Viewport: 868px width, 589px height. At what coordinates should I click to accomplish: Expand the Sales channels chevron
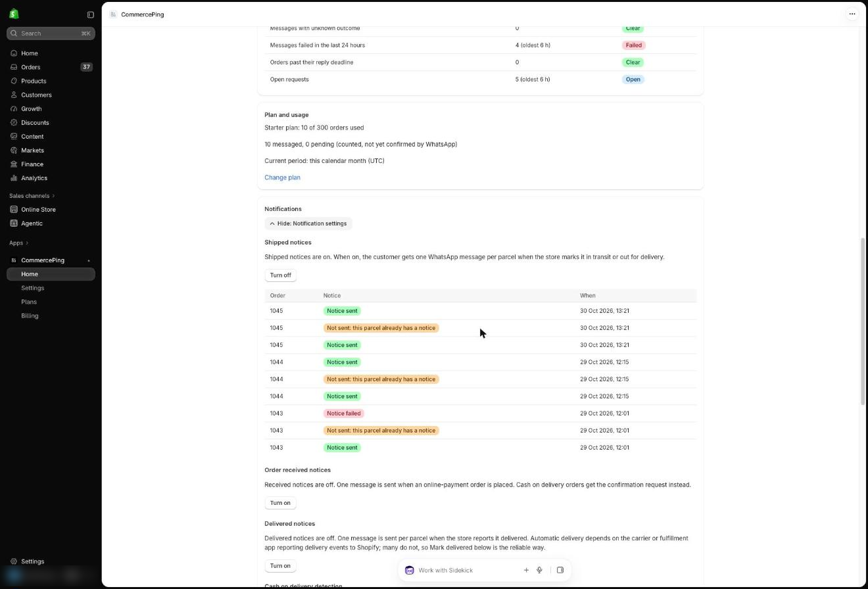tap(53, 196)
